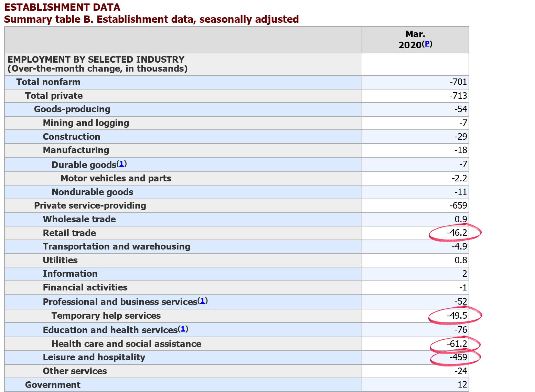This screenshot has width=535, height=392.
Task: Click the Total nonfarm value -701
Action: [x=458, y=82]
